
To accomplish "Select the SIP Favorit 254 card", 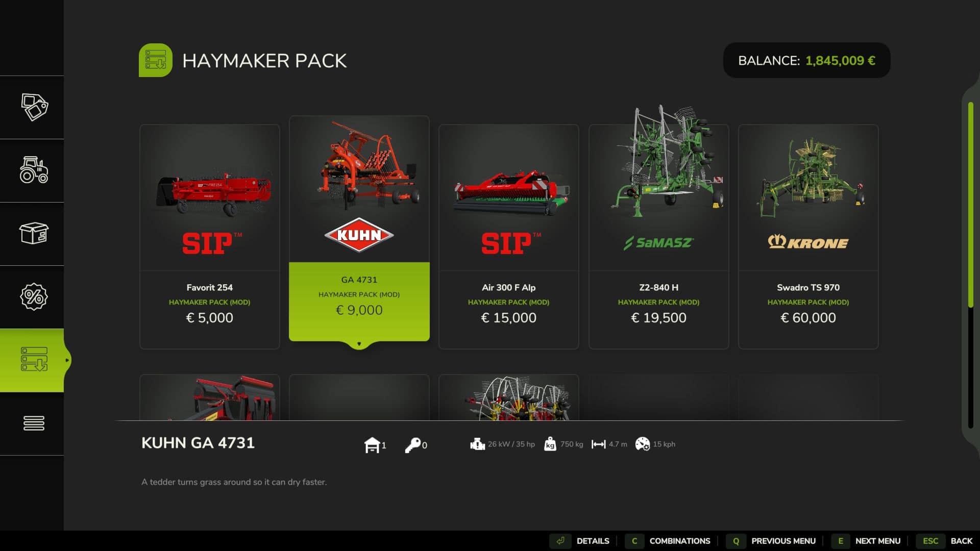I will click(x=210, y=237).
